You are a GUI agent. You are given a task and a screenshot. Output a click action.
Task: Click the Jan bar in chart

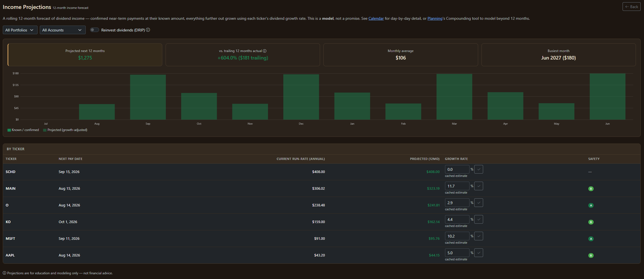pyautogui.click(x=352, y=106)
